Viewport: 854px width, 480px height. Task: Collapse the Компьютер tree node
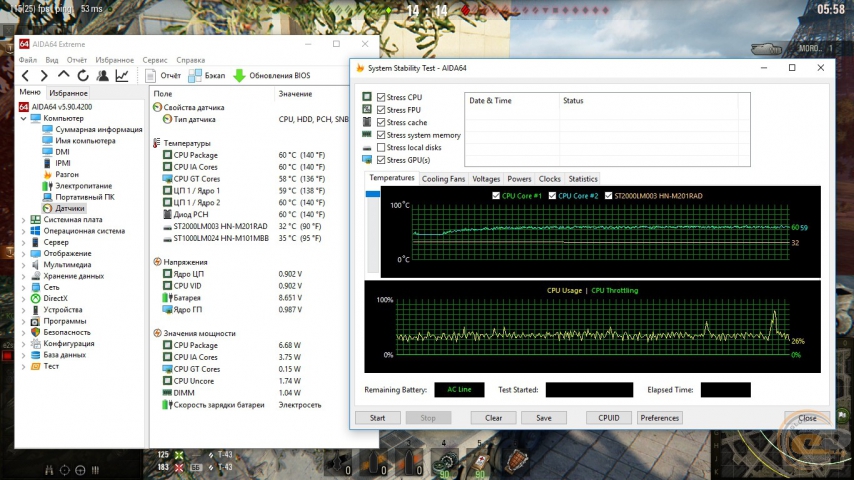point(23,118)
